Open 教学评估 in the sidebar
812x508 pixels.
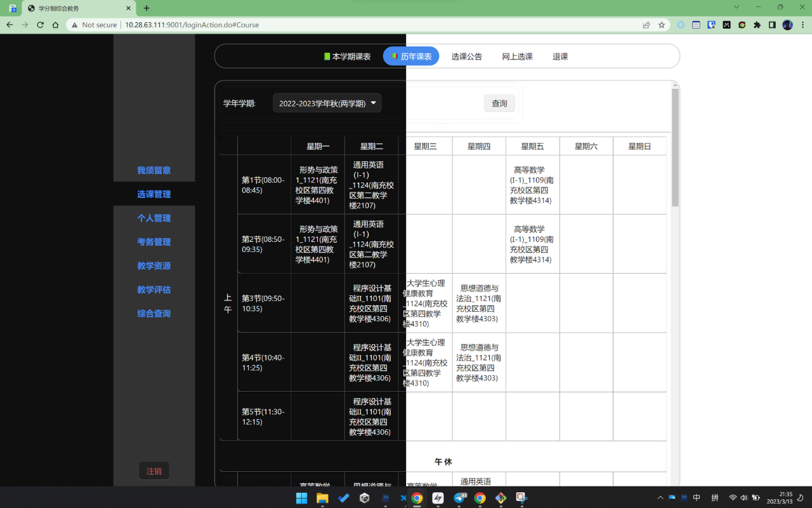coord(154,290)
